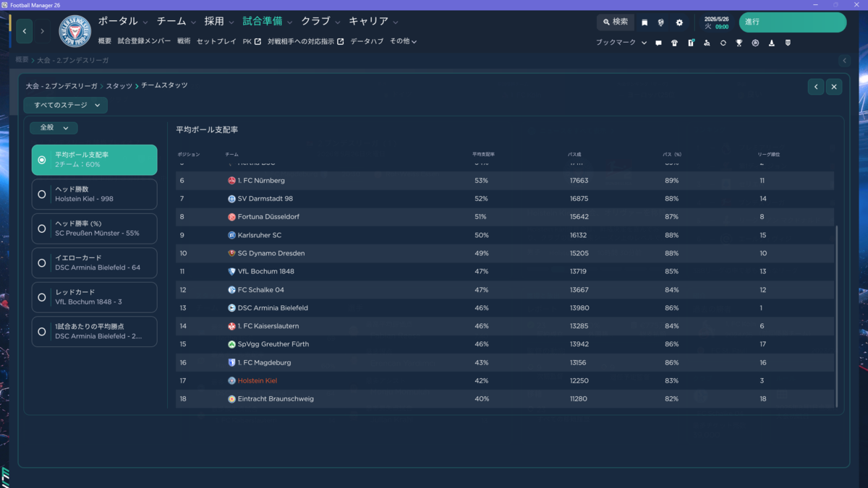The image size is (868, 488).
Task: Open the world globe icon in top bar
Action: click(x=660, y=22)
